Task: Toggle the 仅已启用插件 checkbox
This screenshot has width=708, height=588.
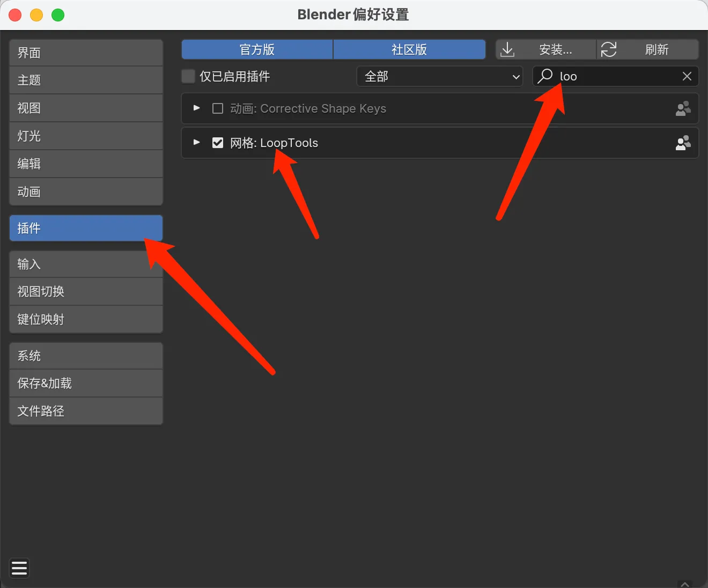Action: [188, 76]
